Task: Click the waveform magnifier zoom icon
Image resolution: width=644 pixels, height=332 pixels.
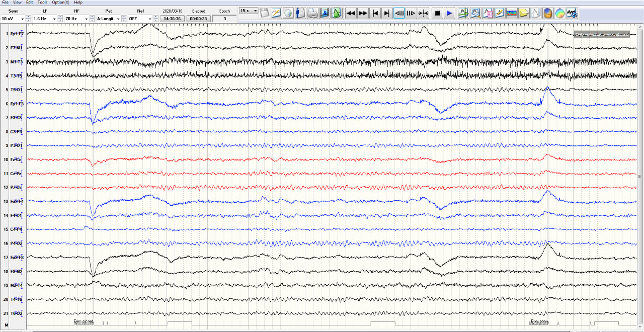Action: (x=475, y=13)
